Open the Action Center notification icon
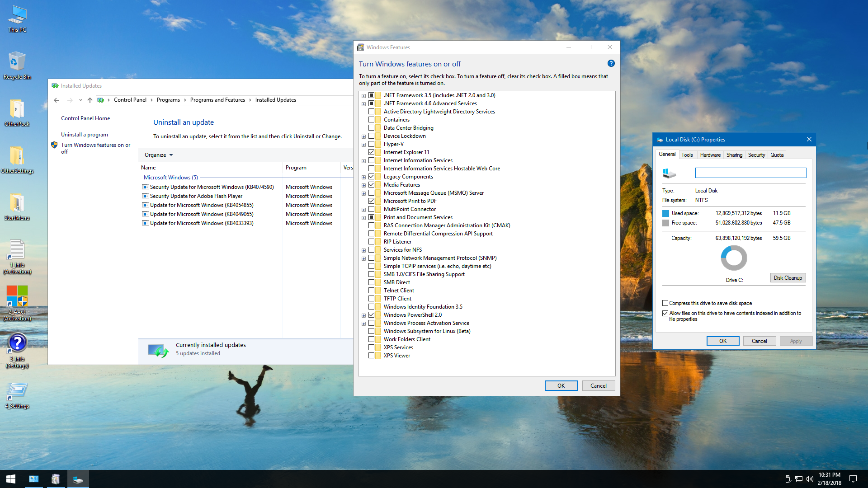This screenshot has width=868, height=488. click(x=853, y=479)
